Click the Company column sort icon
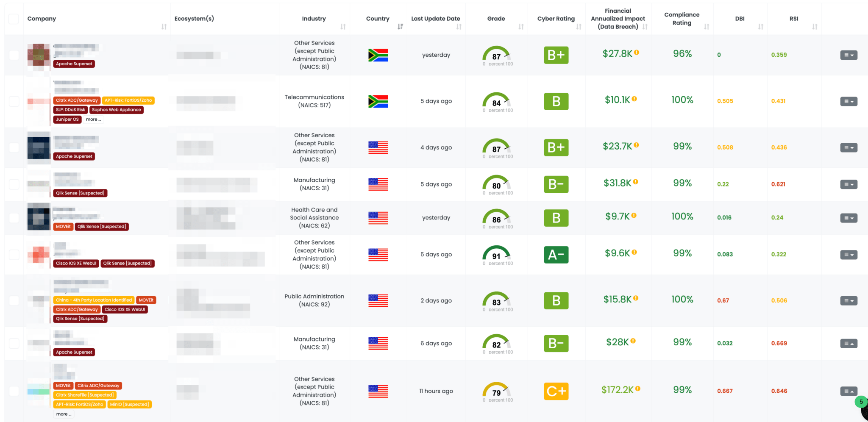 [164, 27]
